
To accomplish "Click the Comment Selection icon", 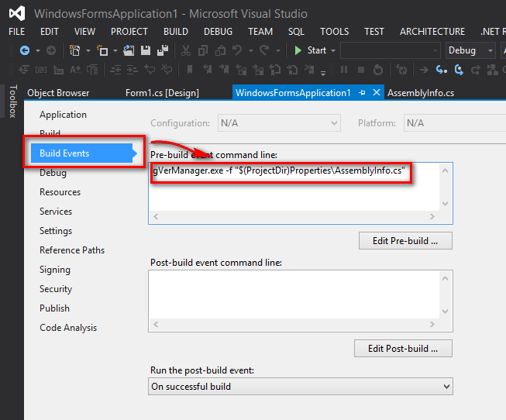I will tap(150, 70).
